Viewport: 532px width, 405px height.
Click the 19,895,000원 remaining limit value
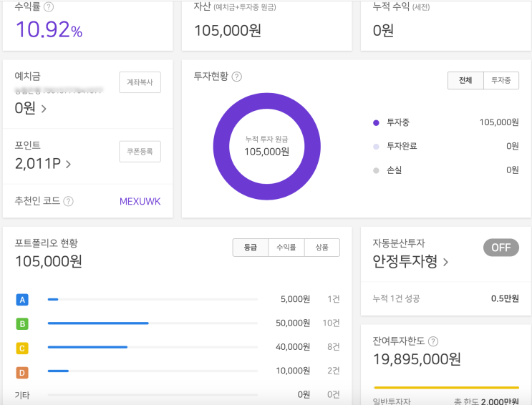point(417,359)
